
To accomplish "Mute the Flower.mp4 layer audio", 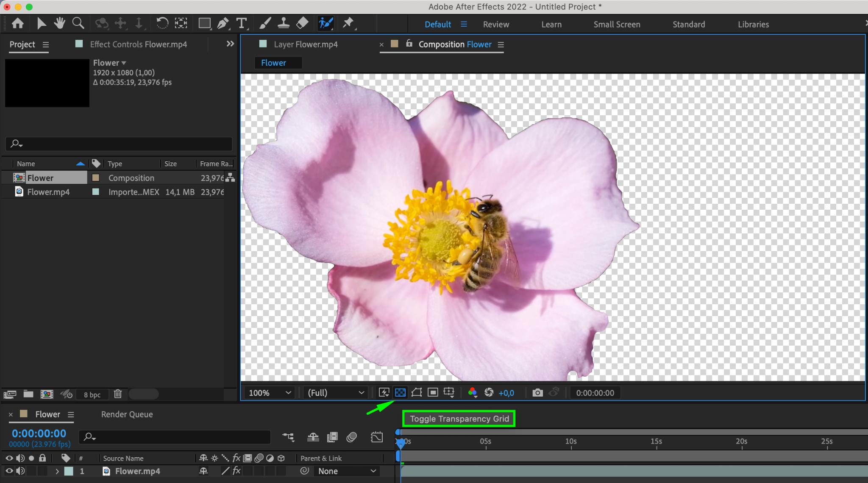I will 20,471.
